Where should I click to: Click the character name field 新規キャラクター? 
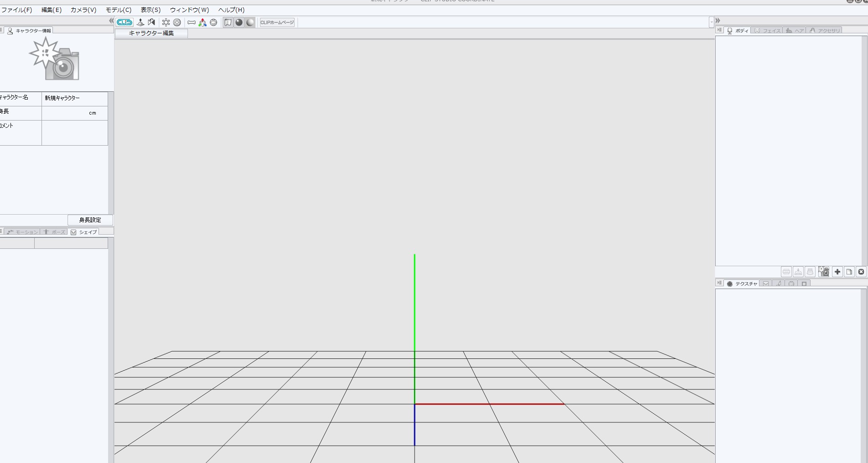point(75,99)
